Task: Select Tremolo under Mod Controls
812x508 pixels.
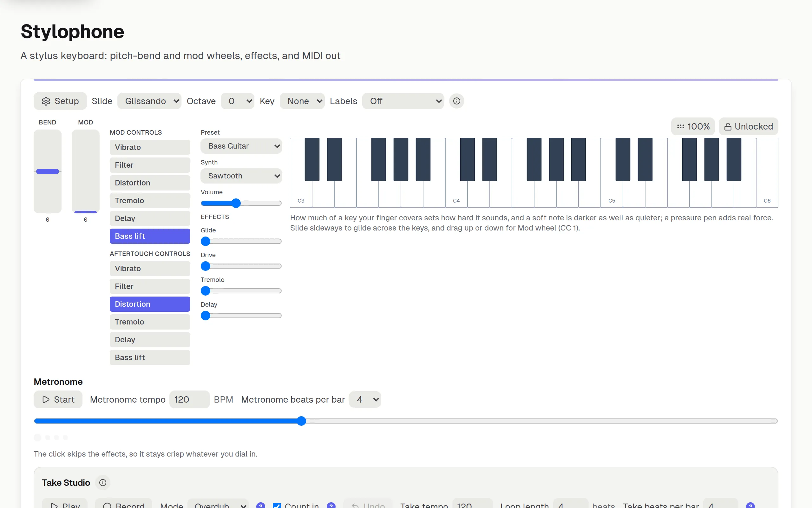Action: (x=150, y=201)
